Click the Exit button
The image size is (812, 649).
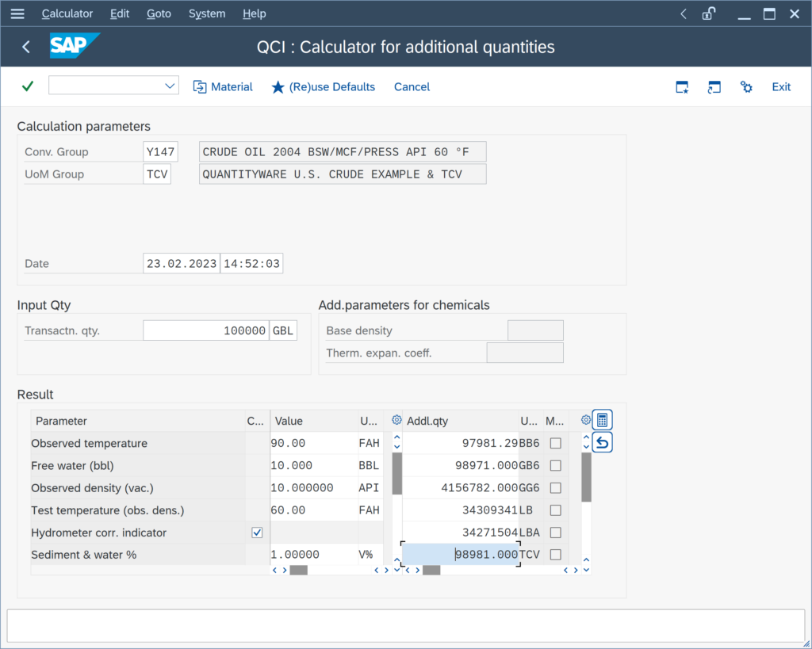tap(781, 87)
